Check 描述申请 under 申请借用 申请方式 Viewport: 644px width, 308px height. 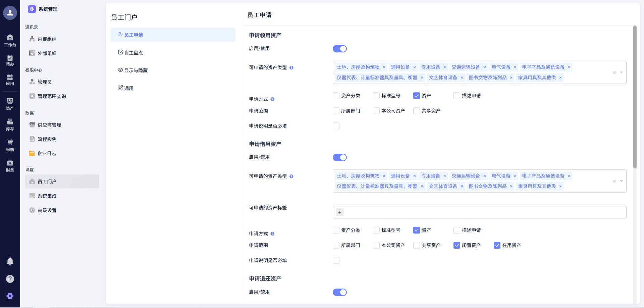457,230
